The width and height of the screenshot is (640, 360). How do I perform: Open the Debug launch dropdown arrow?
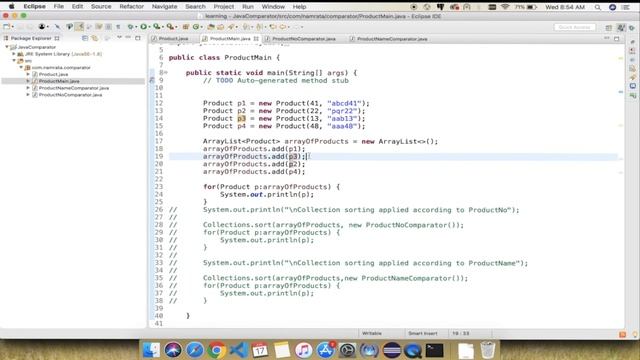click(x=136, y=27)
